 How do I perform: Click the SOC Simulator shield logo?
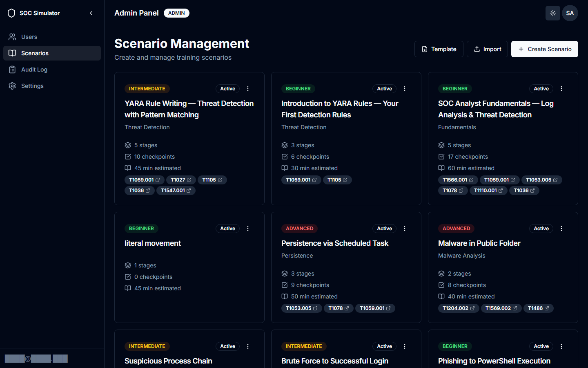pos(11,13)
